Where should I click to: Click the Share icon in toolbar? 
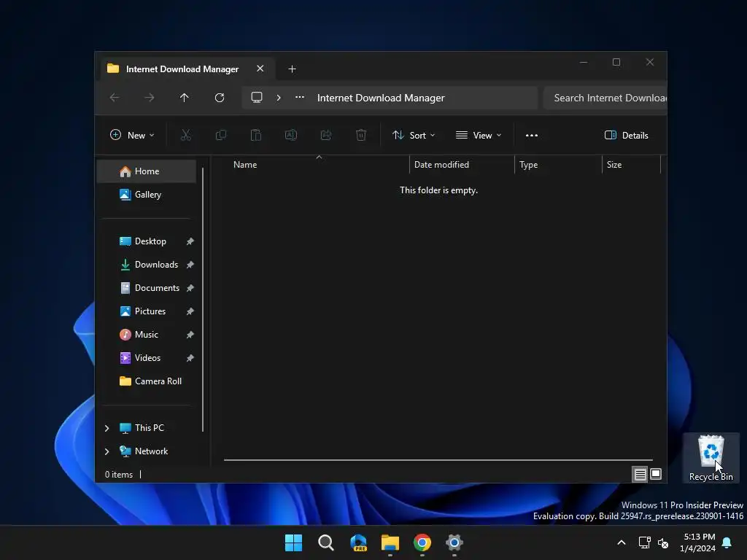(326, 135)
